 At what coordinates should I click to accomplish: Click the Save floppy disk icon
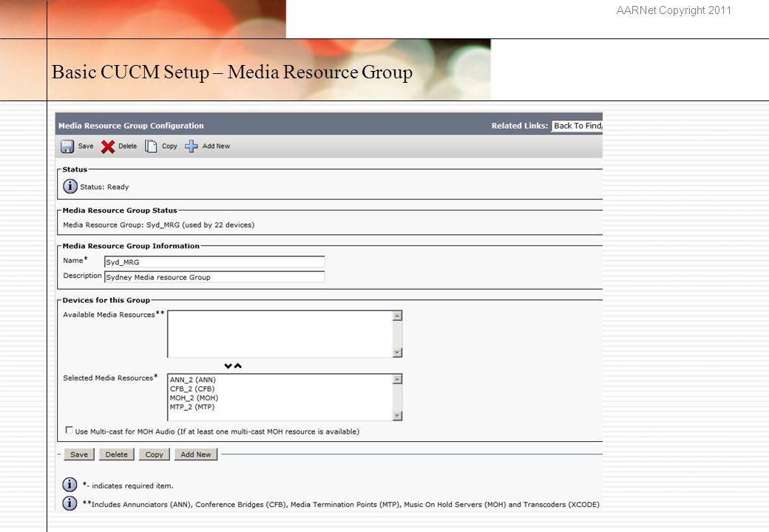[x=67, y=146]
